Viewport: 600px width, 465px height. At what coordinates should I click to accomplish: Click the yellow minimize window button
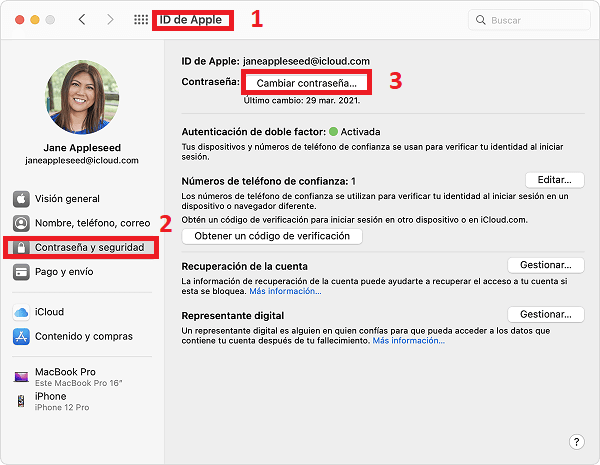click(x=35, y=20)
